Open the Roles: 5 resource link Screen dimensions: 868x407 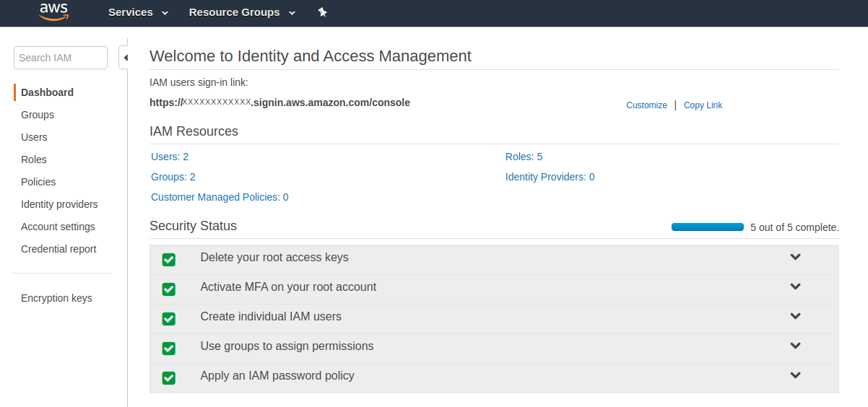pos(524,157)
